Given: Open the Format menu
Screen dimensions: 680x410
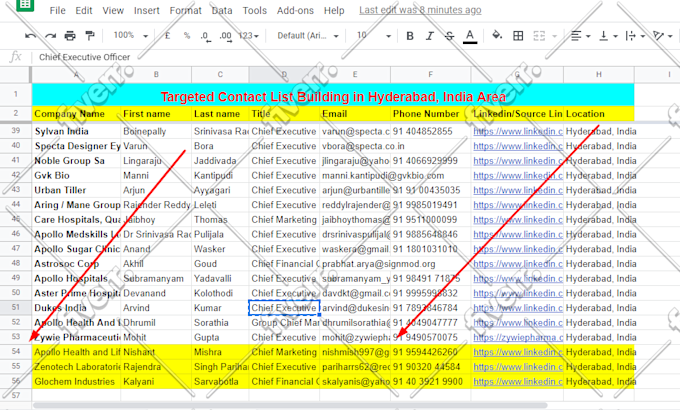Looking at the screenshot, I should [186, 10].
